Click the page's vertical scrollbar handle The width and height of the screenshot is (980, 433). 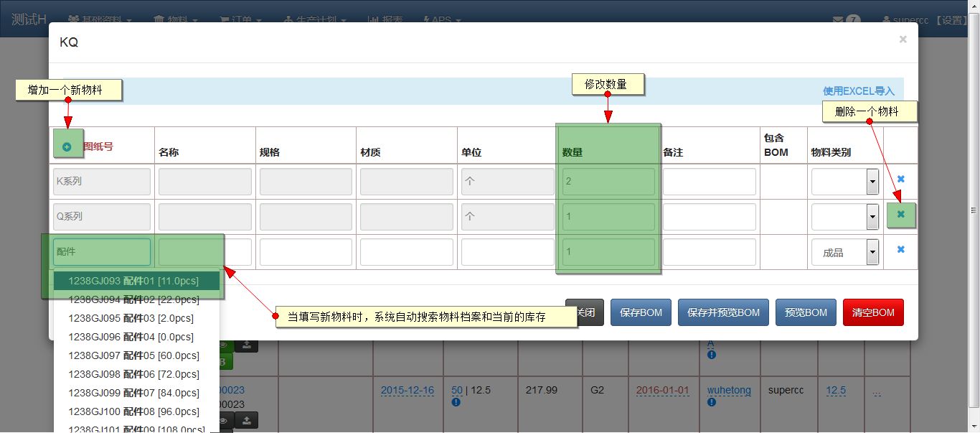tap(974, 210)
